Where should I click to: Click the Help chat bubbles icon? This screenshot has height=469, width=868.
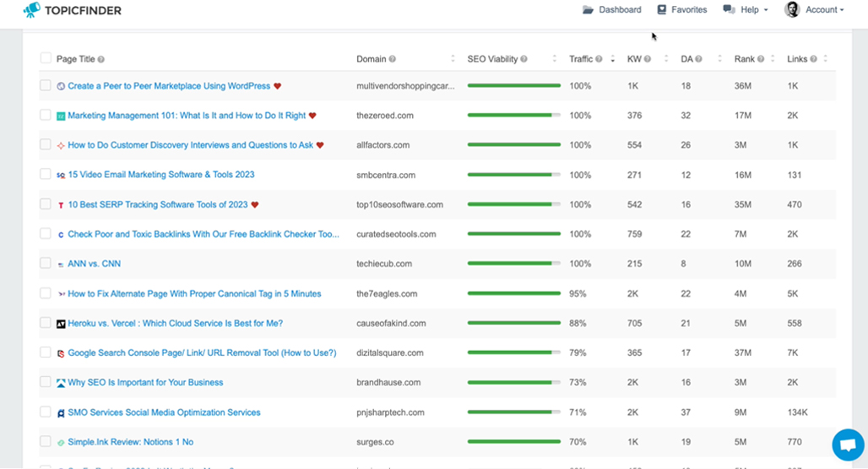click(x=729, y=9)
